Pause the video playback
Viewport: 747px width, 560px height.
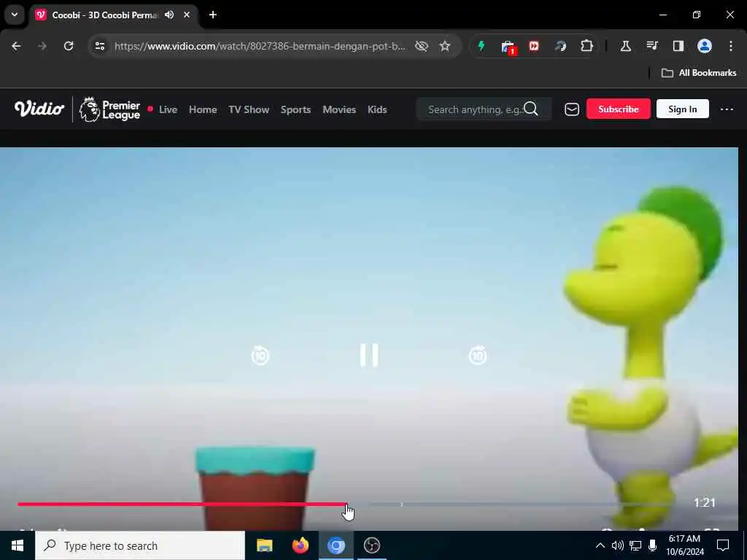pos(368,355)
